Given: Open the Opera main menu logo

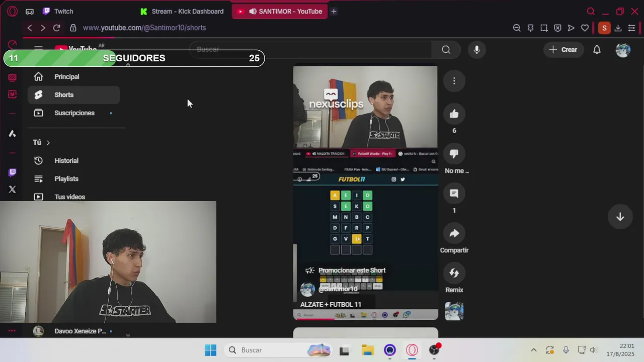Looking at the screenshot, I should tap(12, 11).
